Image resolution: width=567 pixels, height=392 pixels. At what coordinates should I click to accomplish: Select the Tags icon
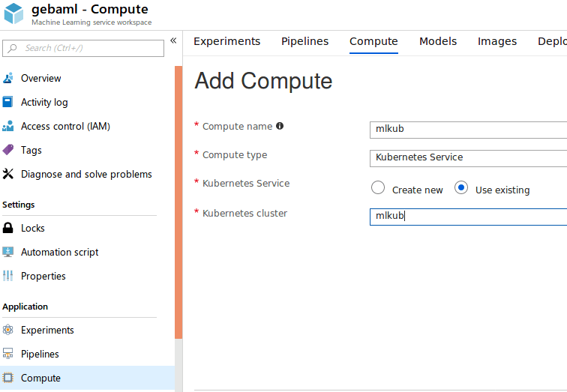(8, 150)
